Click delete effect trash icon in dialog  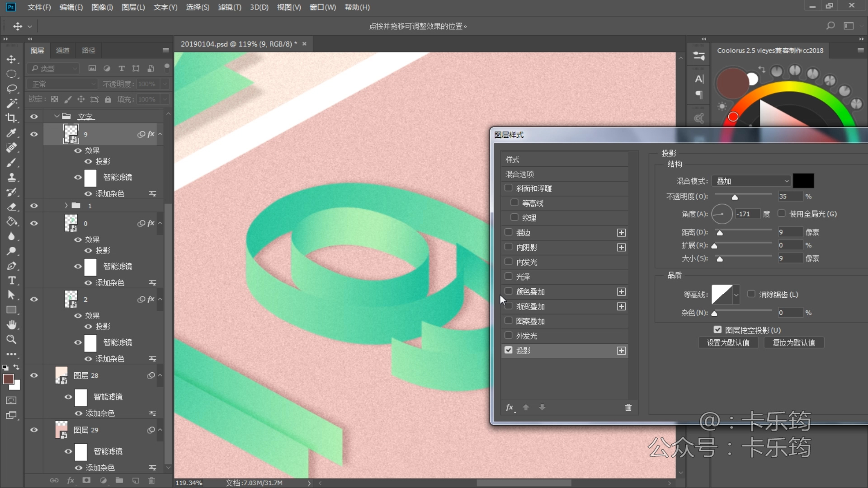pyautogui.click(x=628, y=408)
